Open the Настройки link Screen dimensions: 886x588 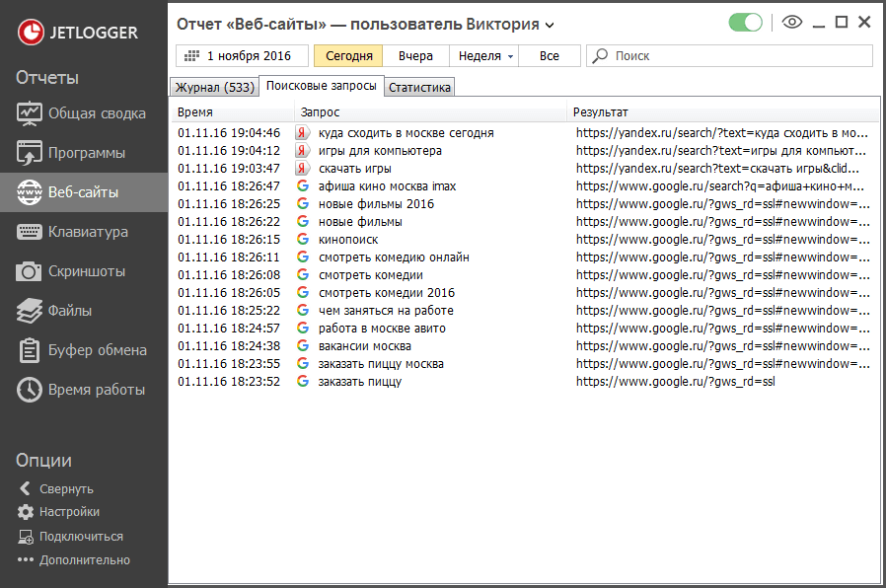point(69,512)
